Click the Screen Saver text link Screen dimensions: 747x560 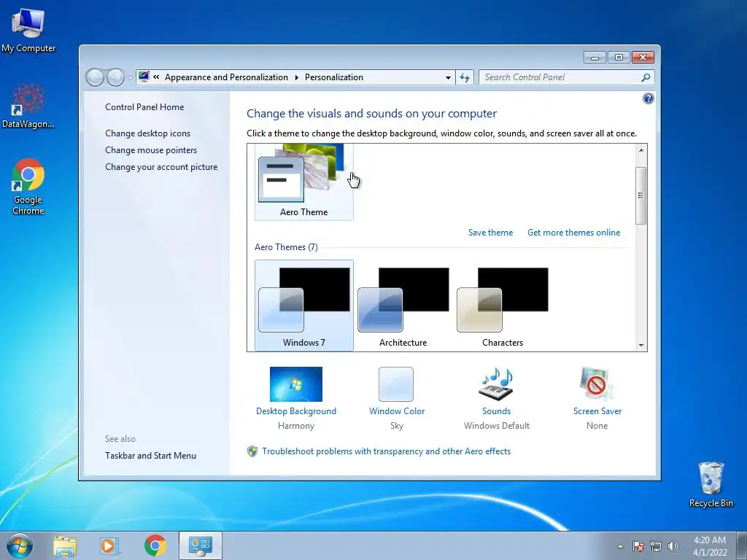coord(597,411)
